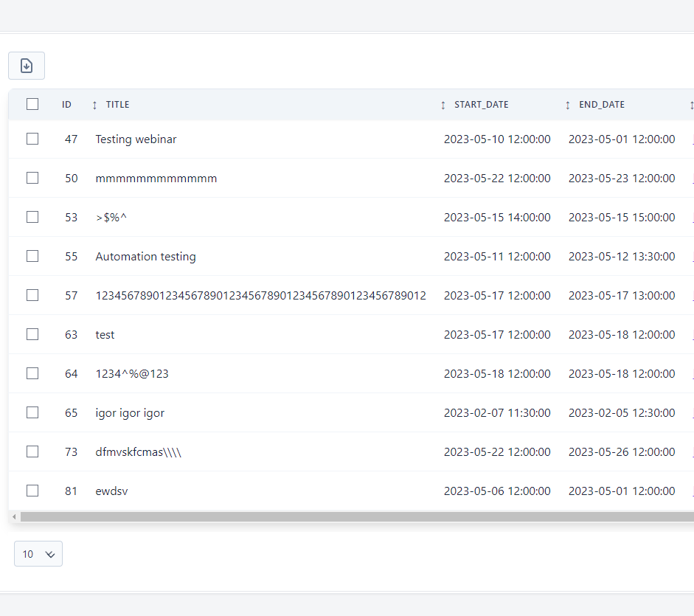
Task: Select the Testing webinar title cell
Action: tap(136, 139)
